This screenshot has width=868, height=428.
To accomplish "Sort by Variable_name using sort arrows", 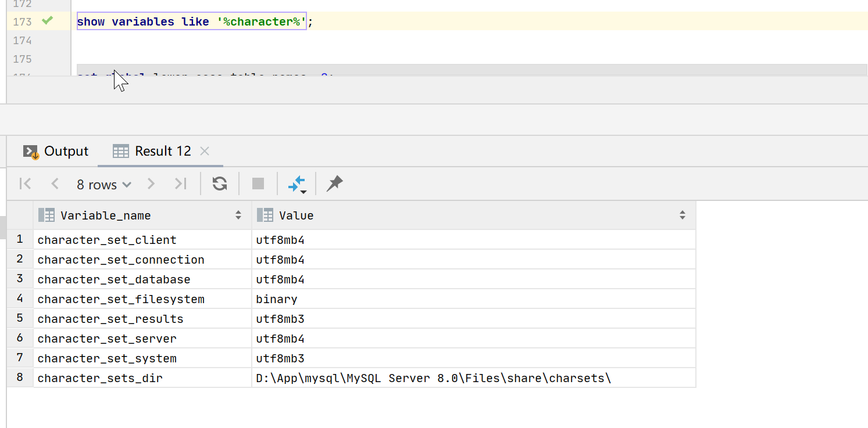I will (x=238, y=215).
